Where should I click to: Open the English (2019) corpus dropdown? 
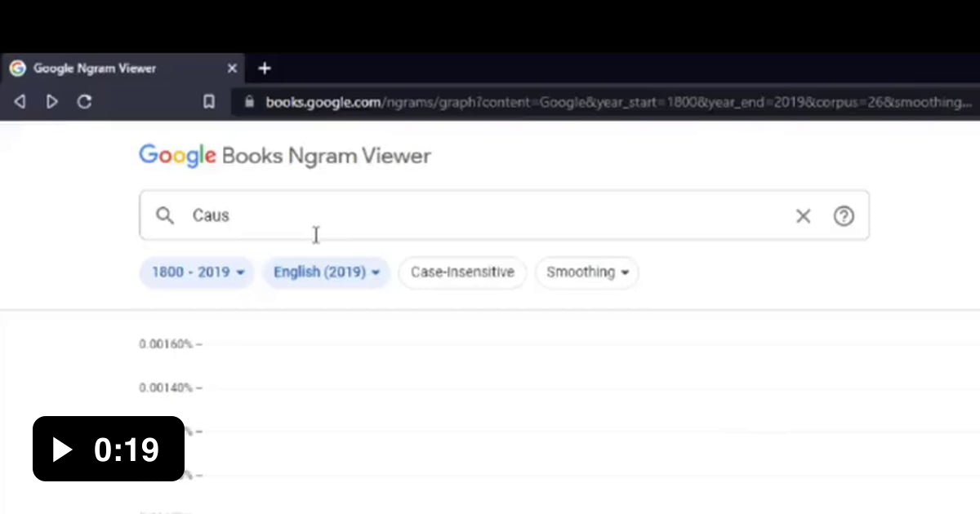point(326,273)
